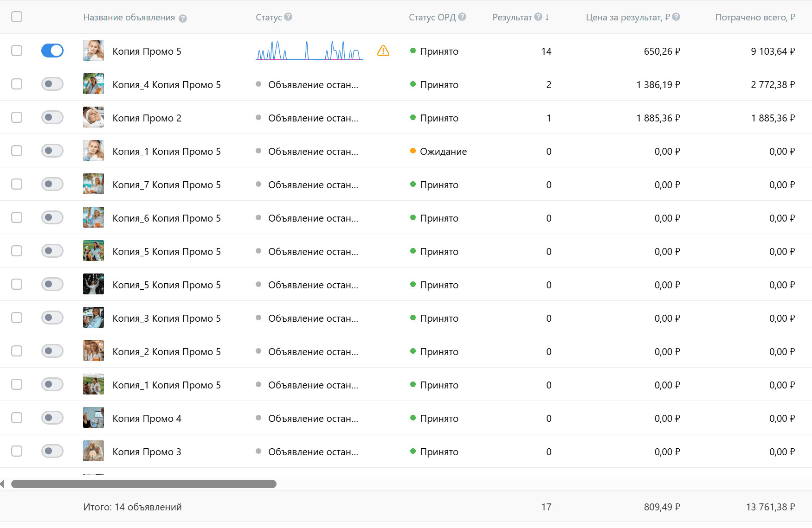Viewport: 812px width, 528px height.
Task: Click help icon beside Статус ОРД header
Action: [x=462, y=17]
